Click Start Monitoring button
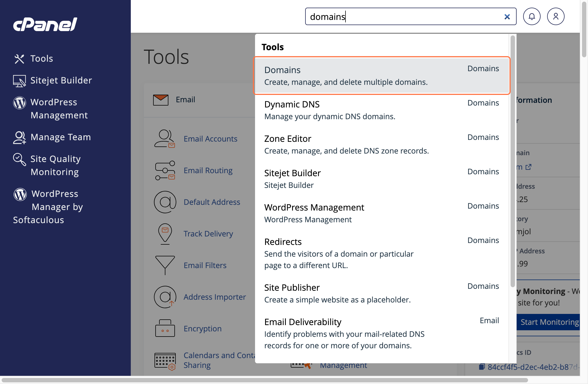The height and width of the screenshot is (384, 588). pyautogui.click(x=548, y=322)
